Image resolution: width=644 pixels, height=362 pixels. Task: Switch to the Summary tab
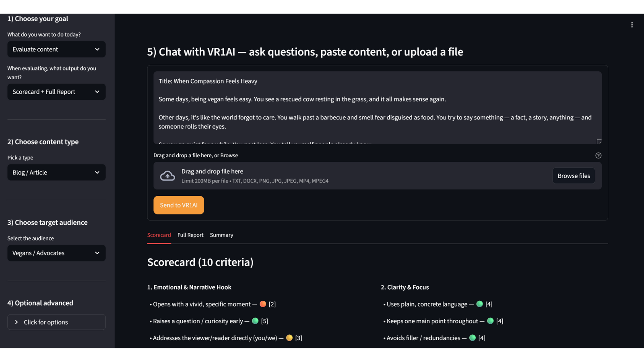pyautogui.click(x=221, y=235)
